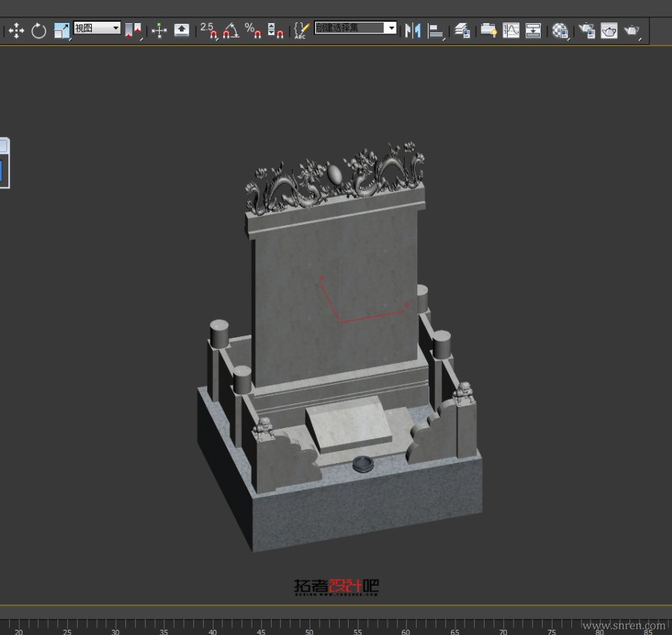Viewport: 672px width, 635px height.
Task: Select the Scale tool
Action: 61,31
